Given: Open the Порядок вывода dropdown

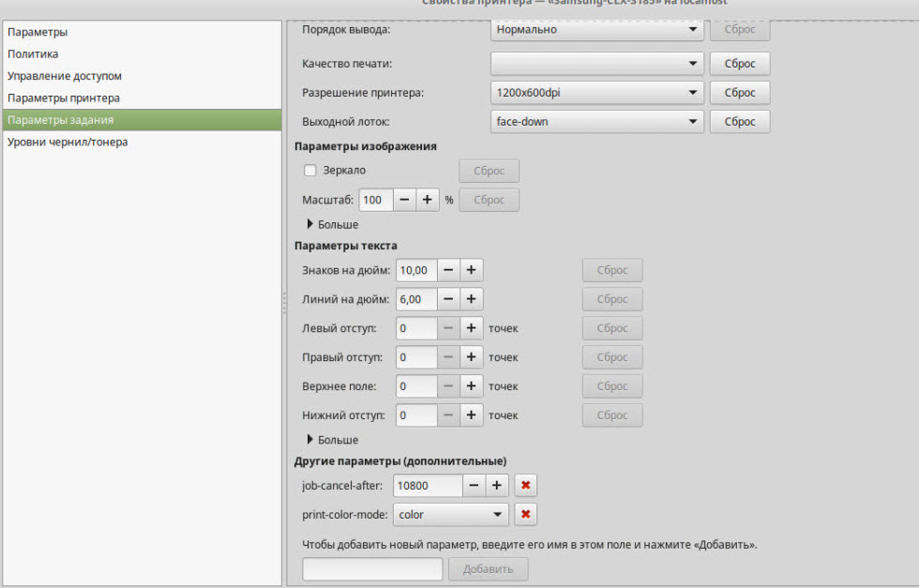Looking at the screenshot, I should [596, 29].
